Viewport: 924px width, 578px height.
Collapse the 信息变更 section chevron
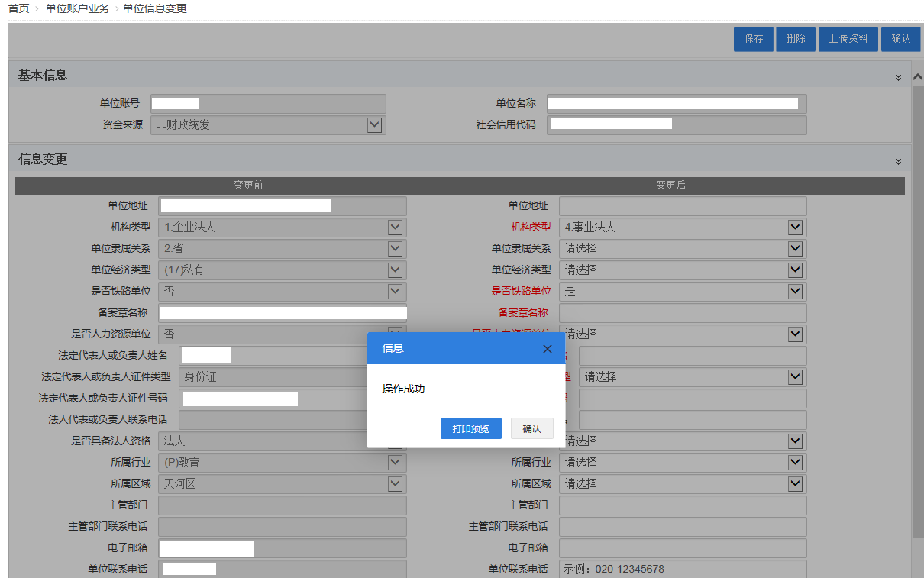click(898, 162)
